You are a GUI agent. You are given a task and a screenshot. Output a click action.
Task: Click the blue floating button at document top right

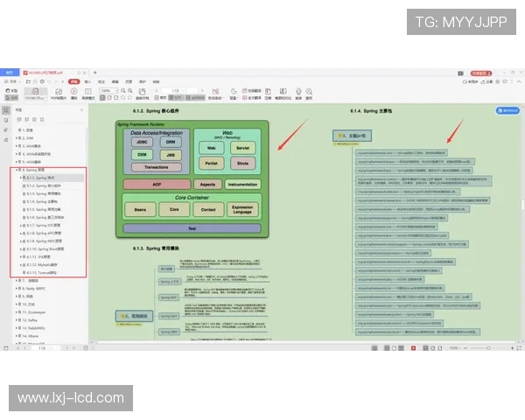pos(507,110)
